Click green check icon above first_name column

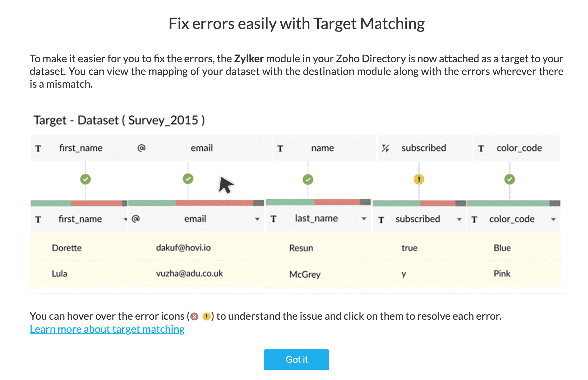85,179
